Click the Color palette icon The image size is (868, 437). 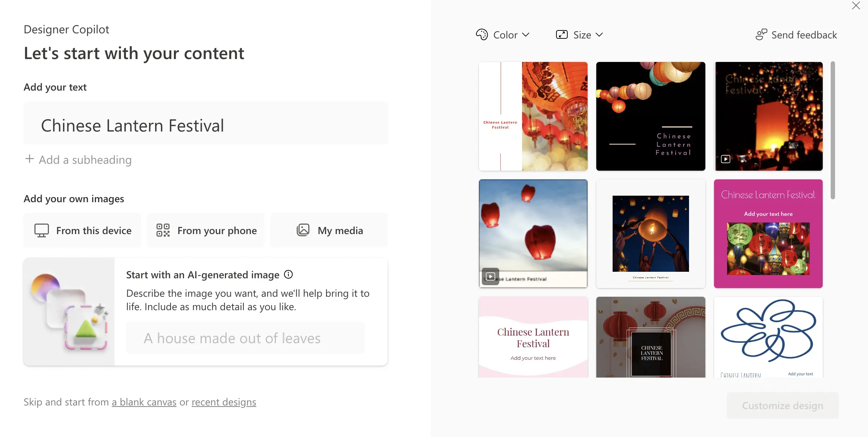(x=482, y=35)
